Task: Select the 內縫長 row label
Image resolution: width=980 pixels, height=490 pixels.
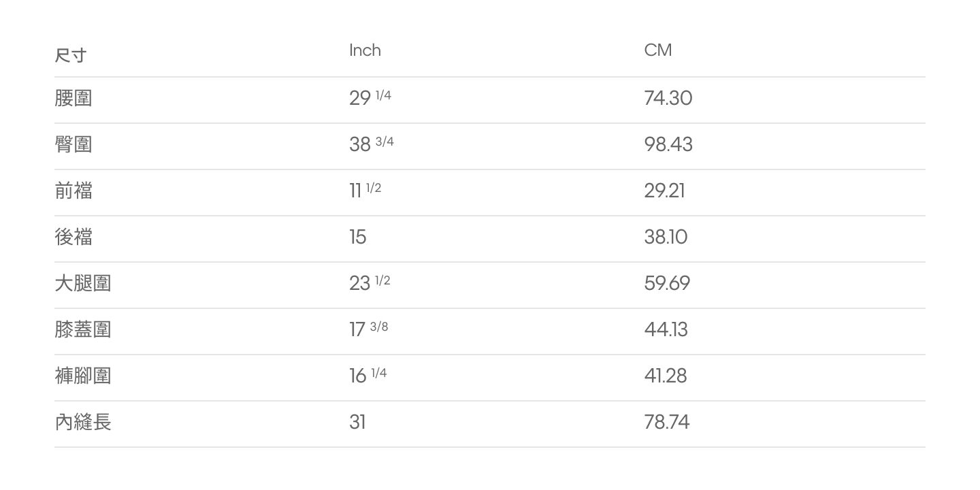Action: tap(83, 422)
